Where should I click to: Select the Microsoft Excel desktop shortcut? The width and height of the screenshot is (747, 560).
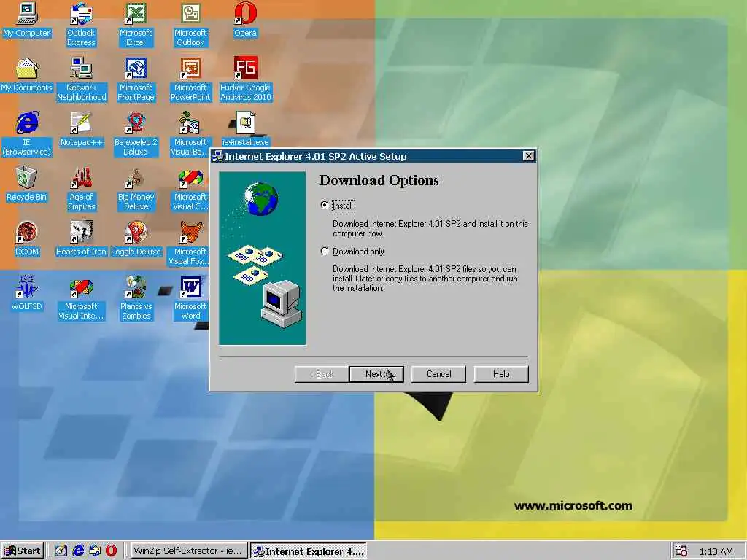[x=136, y=24]
